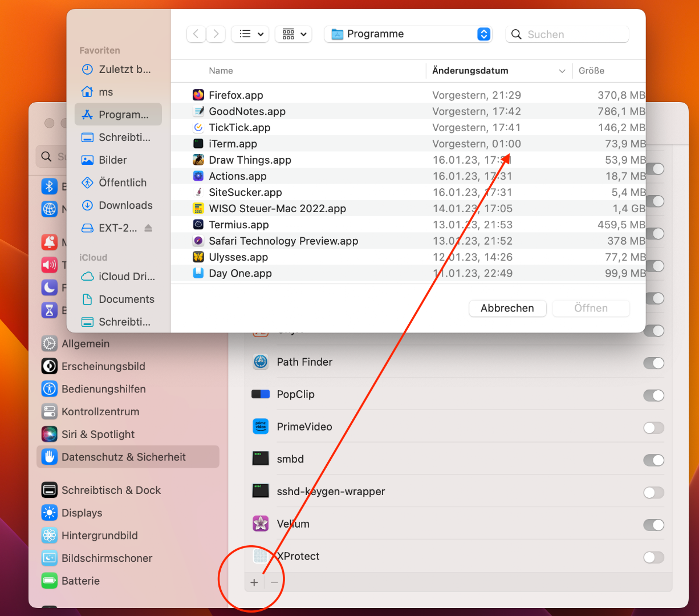The height and width of the screenshot is (616, 699).
Task: Sort file list by Größe column
Action: point(591,71)
